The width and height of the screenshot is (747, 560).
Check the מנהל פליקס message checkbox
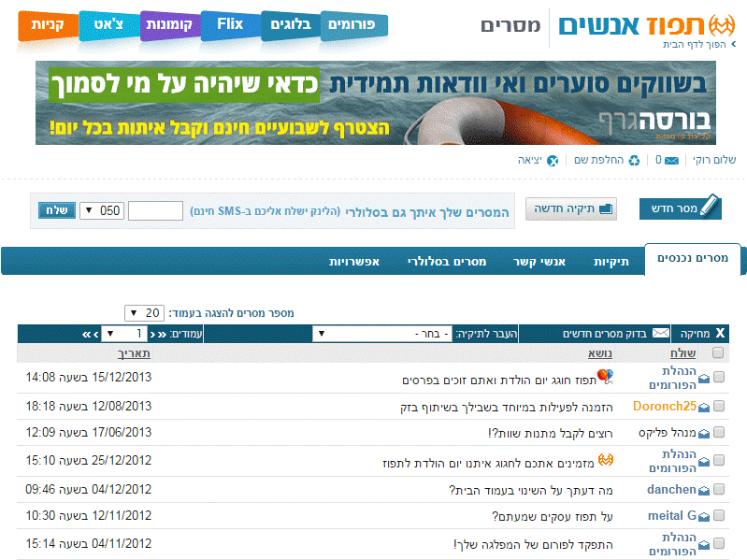pyautogui.click(x=719, y=432)
